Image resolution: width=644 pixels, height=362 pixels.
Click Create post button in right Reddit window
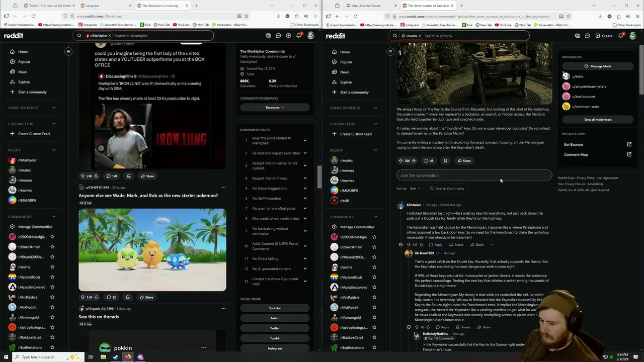(x=604, y=36)
